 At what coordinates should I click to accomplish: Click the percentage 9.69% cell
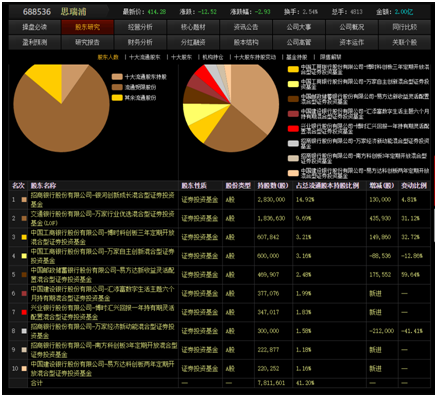click(x=303, y=218)
